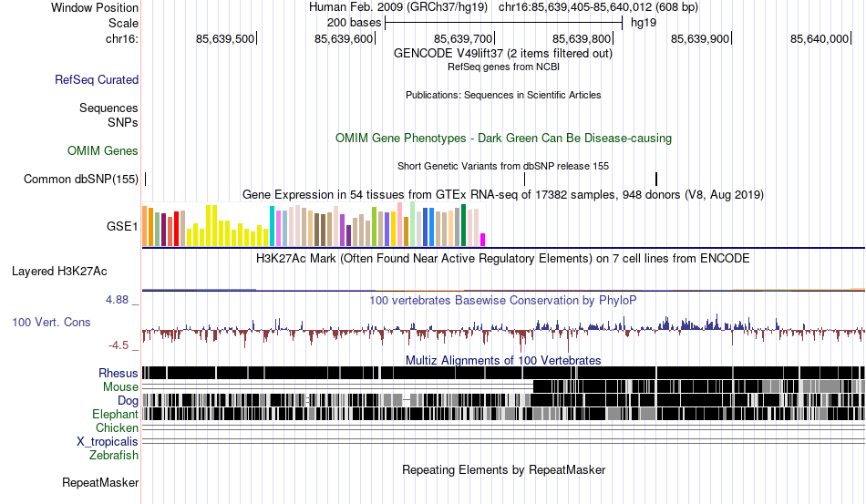The height and width of the screenshot is (504, 866).
Task: Click the RefSeq Curated track label
Action: pos(97,79)
